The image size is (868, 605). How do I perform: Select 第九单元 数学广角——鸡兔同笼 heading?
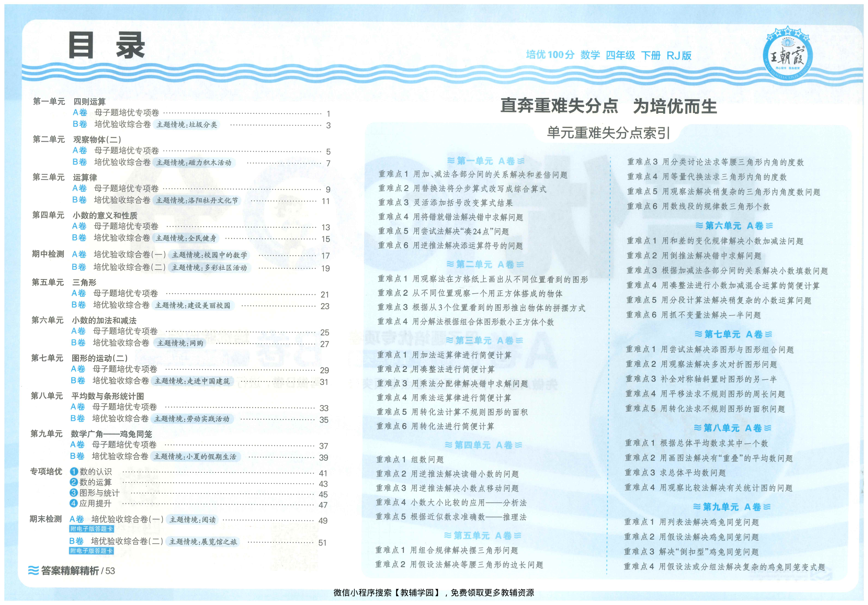click(91, 434)
